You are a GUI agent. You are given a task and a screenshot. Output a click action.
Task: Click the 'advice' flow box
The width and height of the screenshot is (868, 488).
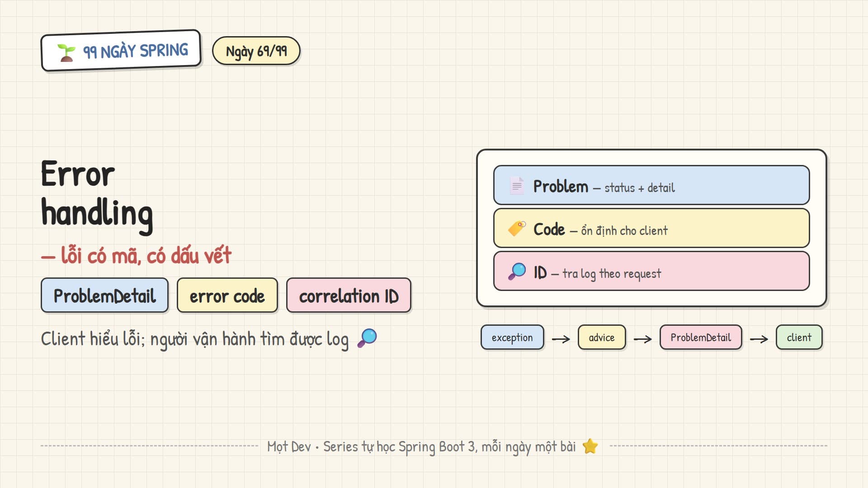pos(602,338)
